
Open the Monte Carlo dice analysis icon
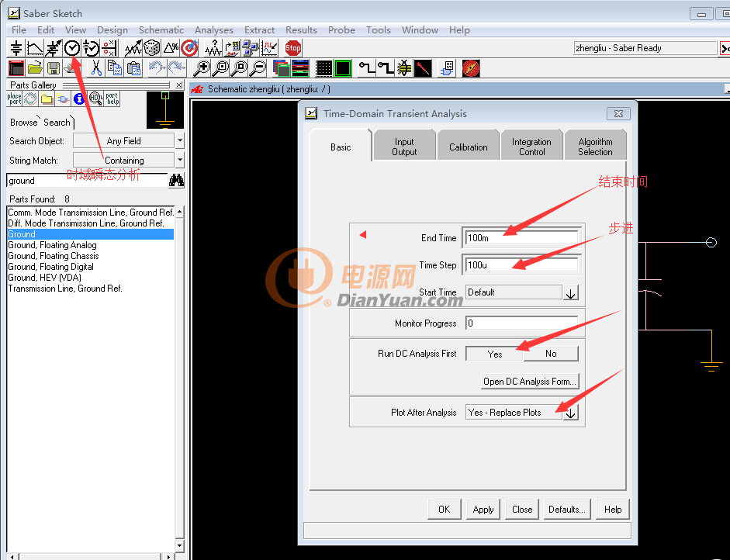(152, 48)
